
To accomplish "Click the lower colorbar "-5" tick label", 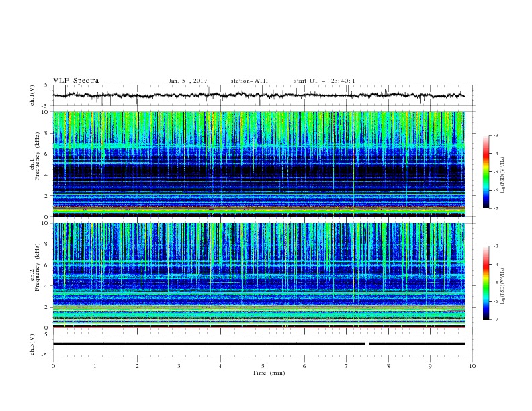I will tap(496, 283).
